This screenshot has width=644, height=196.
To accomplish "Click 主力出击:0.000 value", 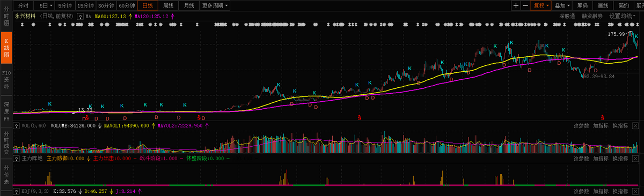I will click(x=112, y=159).
